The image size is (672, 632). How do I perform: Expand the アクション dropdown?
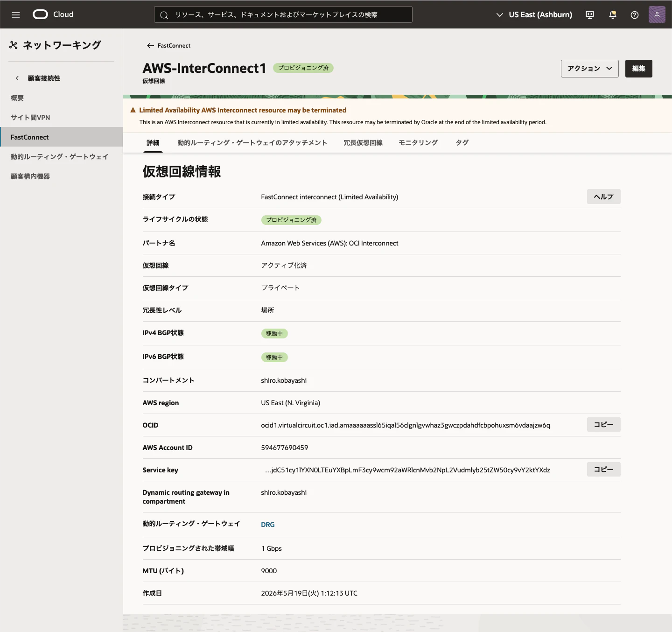click(x=590, y=69)
